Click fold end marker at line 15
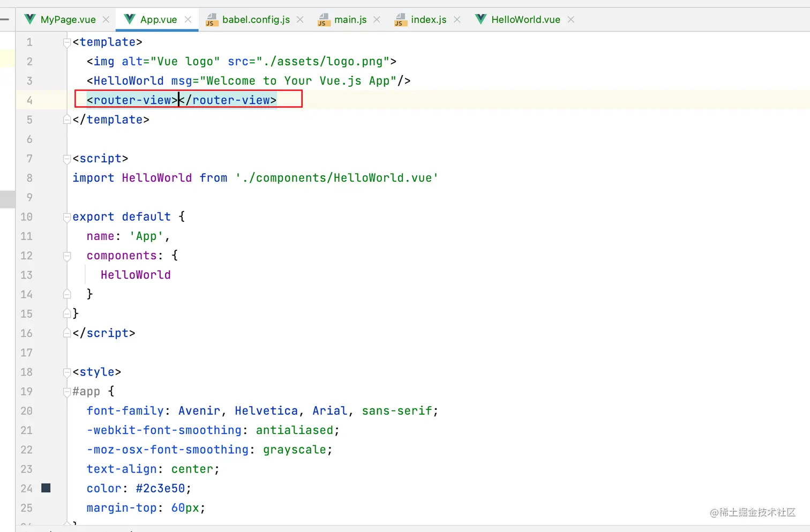Viewport: 810px width, 532px height. tap(67, 313)
